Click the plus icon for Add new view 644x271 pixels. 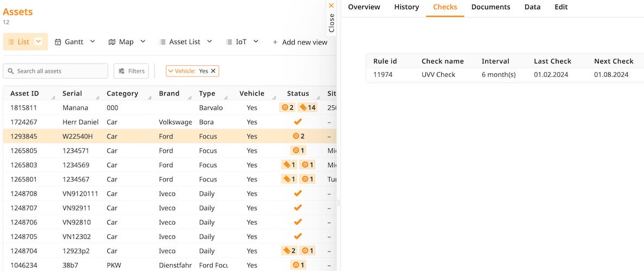click(x=275, y=42)
